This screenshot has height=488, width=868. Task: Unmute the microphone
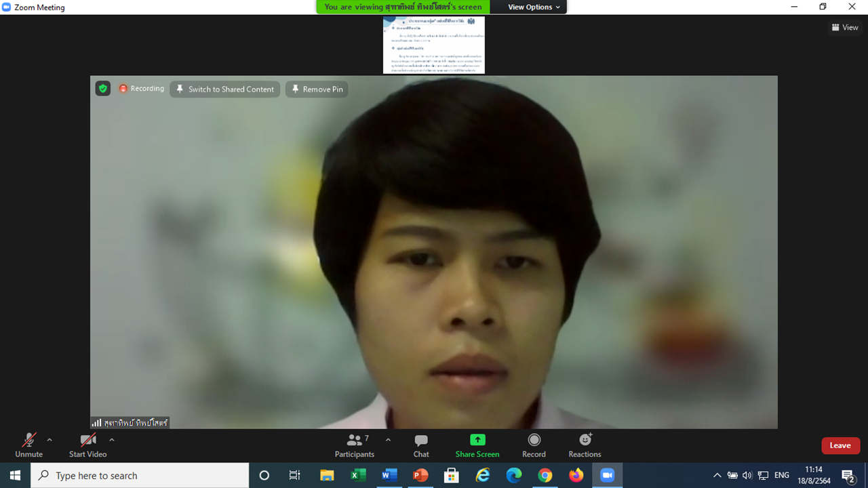28,445
